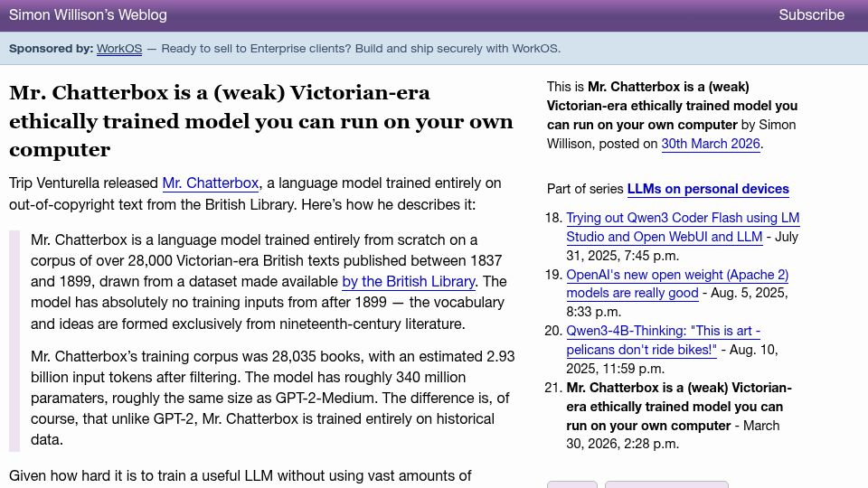Open Simon Willison's Weblog home link

pos(88,15)
